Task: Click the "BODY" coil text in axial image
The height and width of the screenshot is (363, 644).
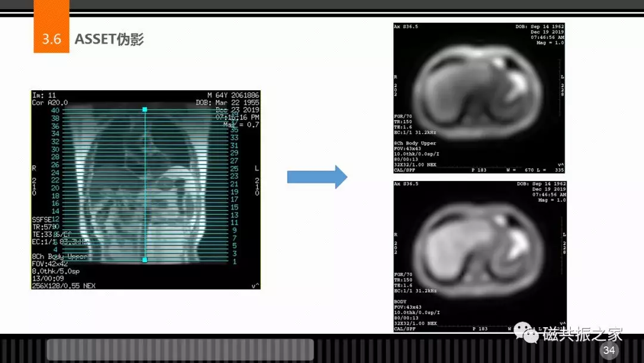Action: [x=400, y=302]
